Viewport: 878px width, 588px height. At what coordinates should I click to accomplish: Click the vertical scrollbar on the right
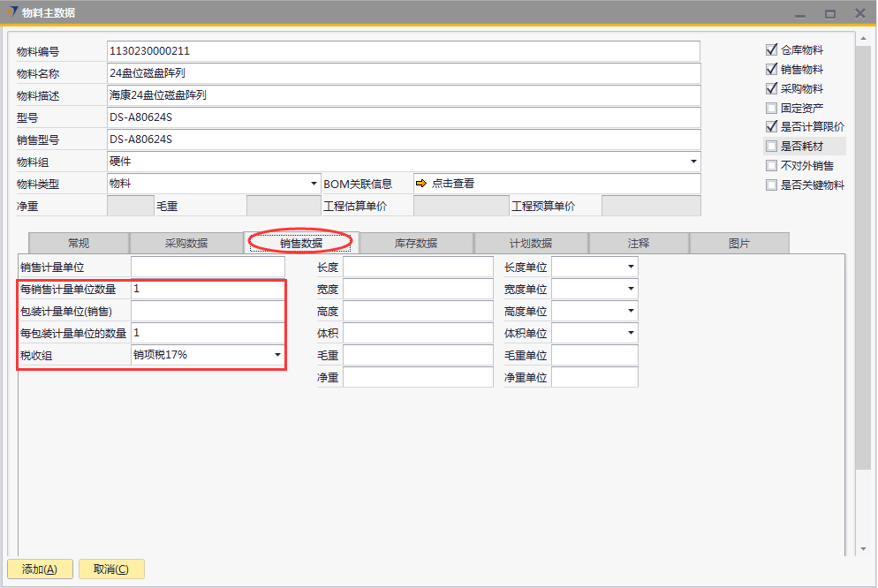[x=863, y=265]
